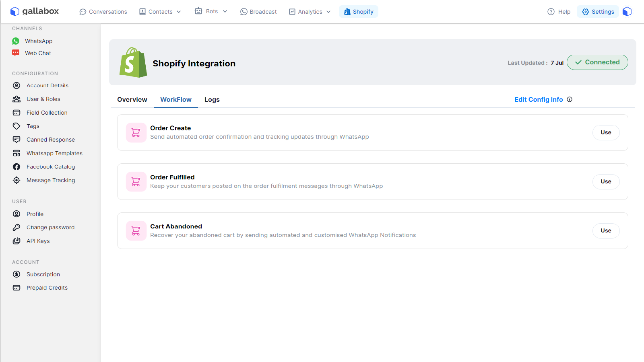Click the Help question mark icon
Viewport: 644px width, 362px height.
pyautogui.click(x=551, y=12)
